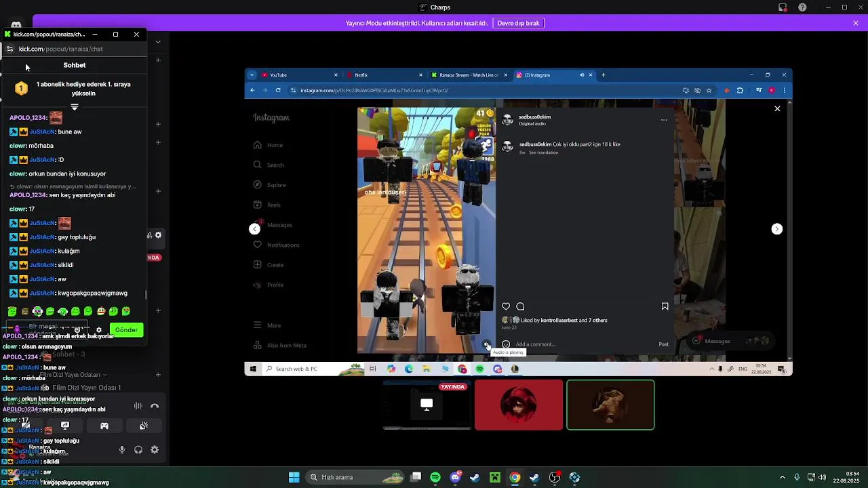Viewport: 868px width, 488px height.
Task: Open Instagram More menu in sidebar
Action: point(267,325)
